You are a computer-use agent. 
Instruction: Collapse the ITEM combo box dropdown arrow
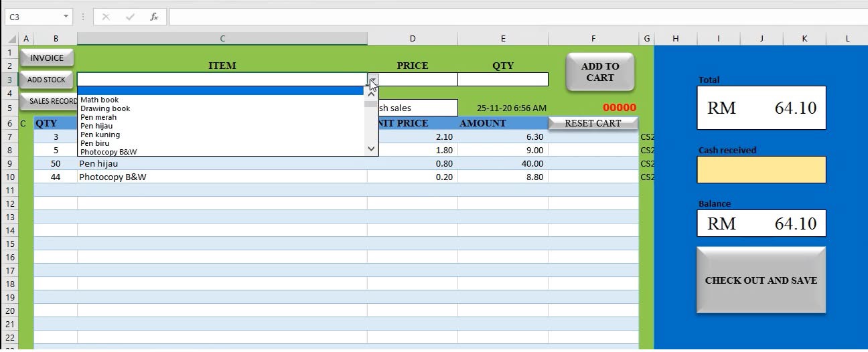pos(372,80)
